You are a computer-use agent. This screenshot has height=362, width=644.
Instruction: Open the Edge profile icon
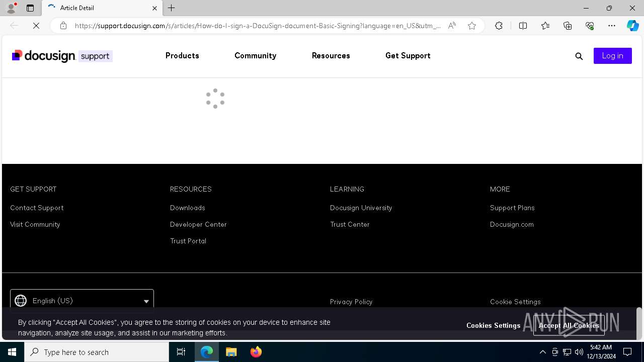[x=11, y=8]
